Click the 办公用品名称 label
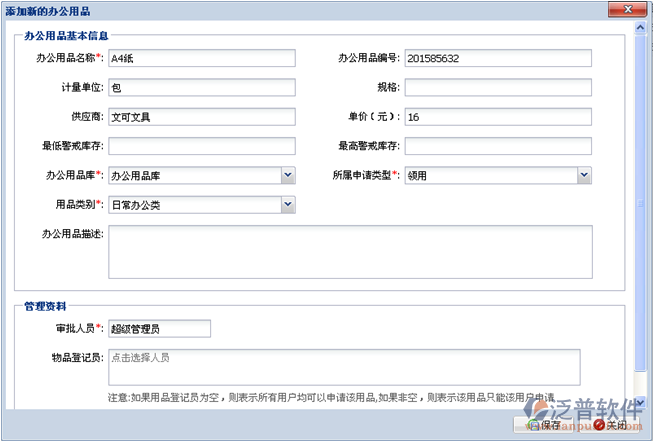 [x=69, y=58]
